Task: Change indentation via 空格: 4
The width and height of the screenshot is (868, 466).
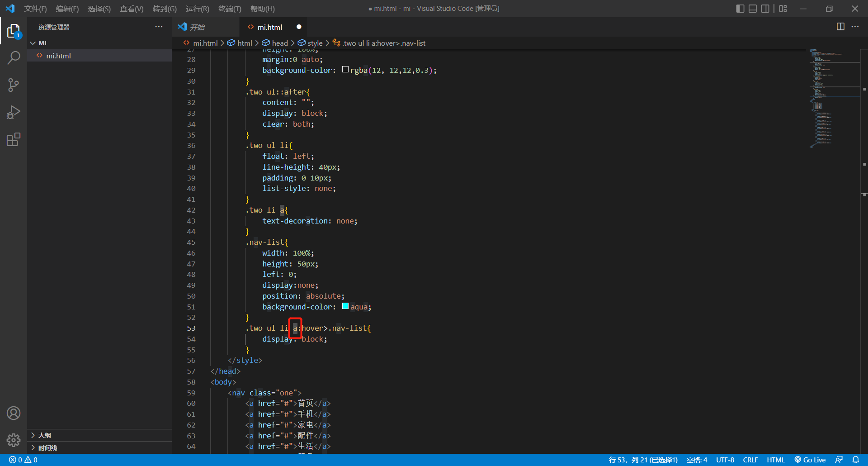Action: tap(697, 460)
